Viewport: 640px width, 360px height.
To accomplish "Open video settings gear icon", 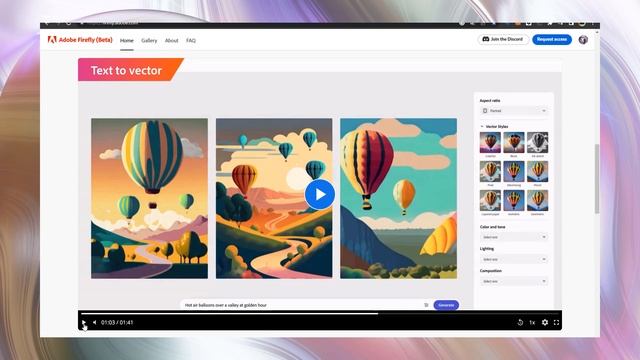I will click(545, 322).
